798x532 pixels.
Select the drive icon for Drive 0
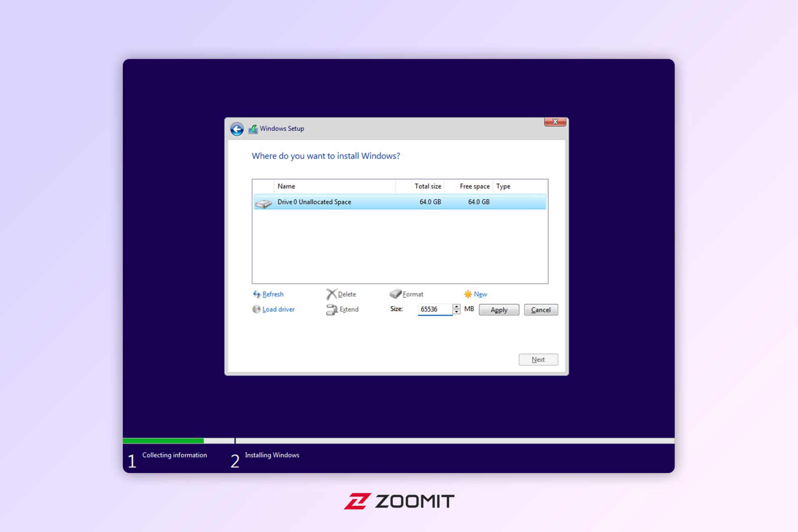[x=263, y=203]
